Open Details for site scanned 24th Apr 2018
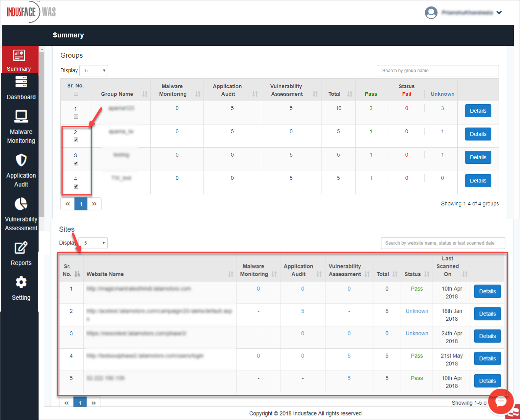520x420 pixels. pyautogui.click(x=488, y=336)
